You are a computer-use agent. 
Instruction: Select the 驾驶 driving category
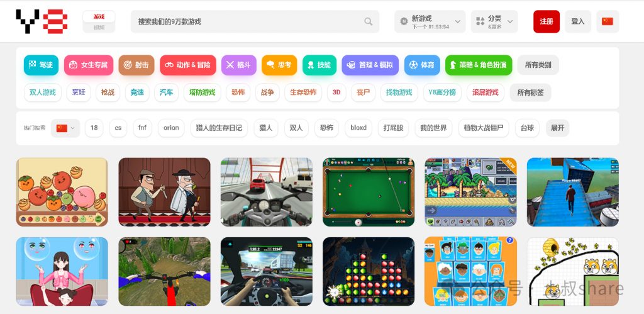[x=41, y=65]
